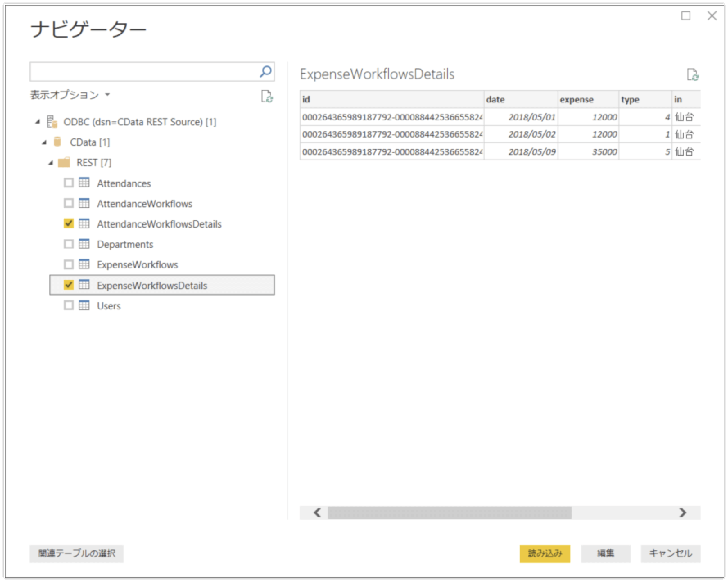This screenshot has width=728, height=582.
Task: Check the Departments checkbox
Action: click(69, 244)
